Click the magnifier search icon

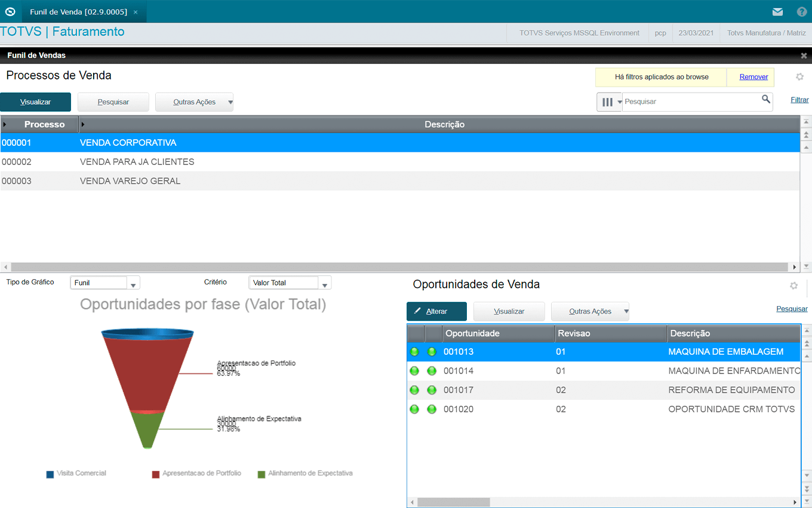pos(765,100)
